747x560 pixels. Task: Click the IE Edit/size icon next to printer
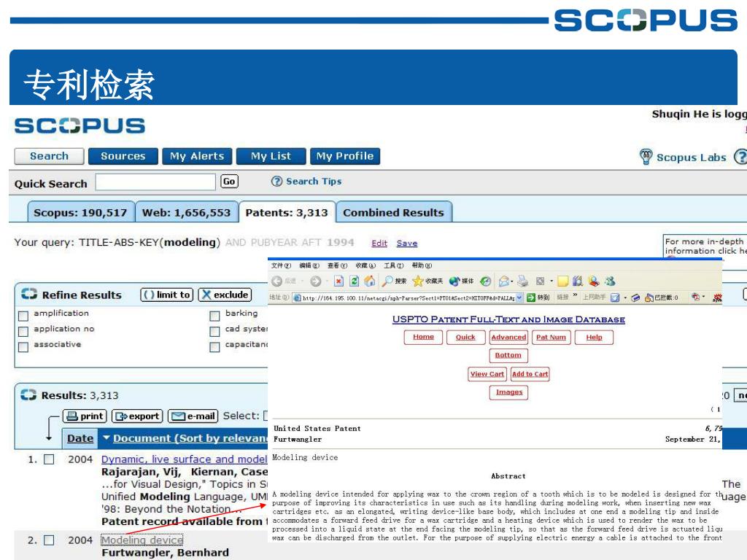point(541,281)
